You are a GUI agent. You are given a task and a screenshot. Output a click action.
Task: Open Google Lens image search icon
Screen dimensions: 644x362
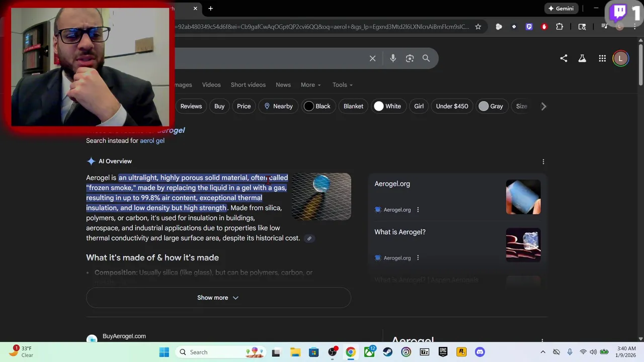tap(410, 58)
